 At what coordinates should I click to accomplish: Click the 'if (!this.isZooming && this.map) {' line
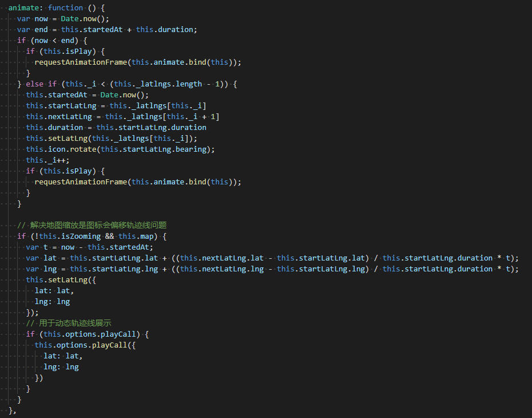coord(92,236)
